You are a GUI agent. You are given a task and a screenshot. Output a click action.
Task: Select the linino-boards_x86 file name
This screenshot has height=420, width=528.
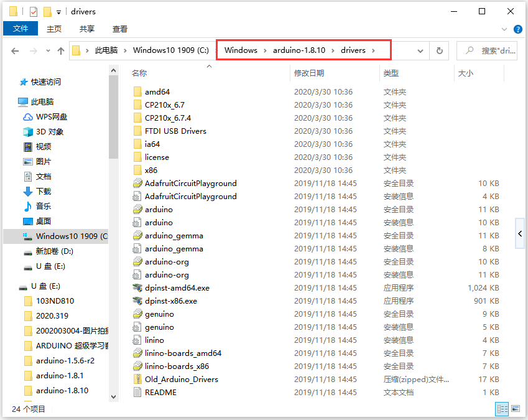click(x=177, y=366)
